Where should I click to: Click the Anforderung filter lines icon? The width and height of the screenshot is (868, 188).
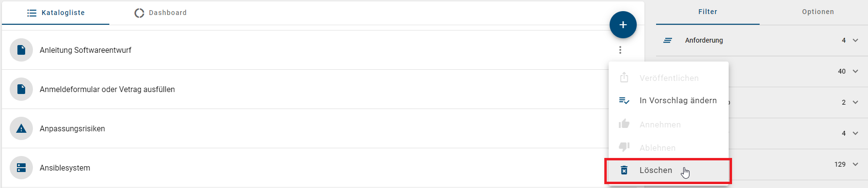tap(668, 40)
